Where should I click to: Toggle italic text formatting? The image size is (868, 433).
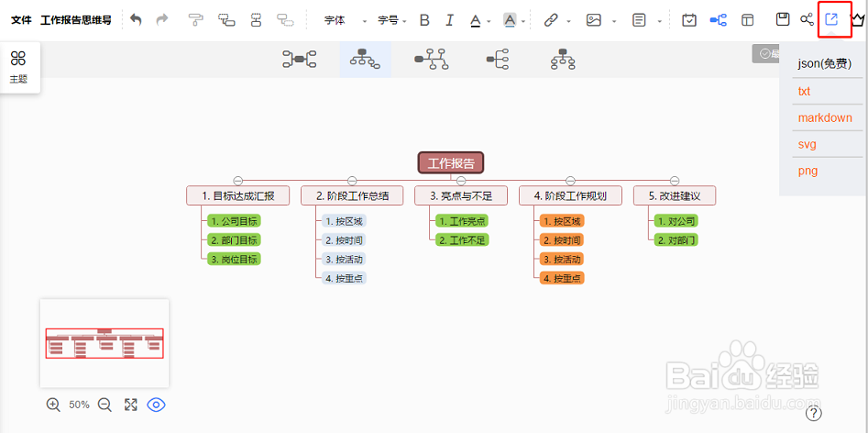point(449,20)
